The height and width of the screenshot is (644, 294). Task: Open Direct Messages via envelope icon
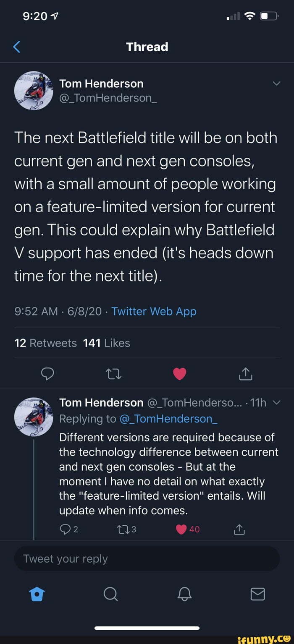[257, 594]
